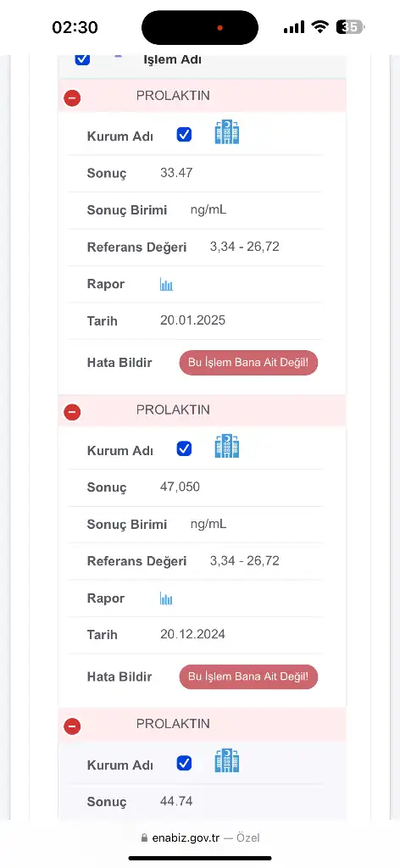Report error on 20.01.2025 result via Bu İşlem Bana Ait Değil

pos(248,363)
